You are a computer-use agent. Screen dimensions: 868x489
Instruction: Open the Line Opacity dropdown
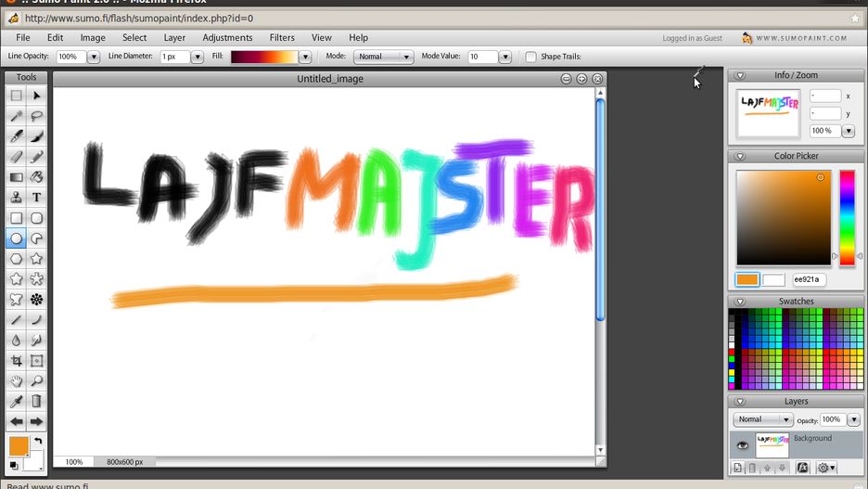tap(93, 57)
